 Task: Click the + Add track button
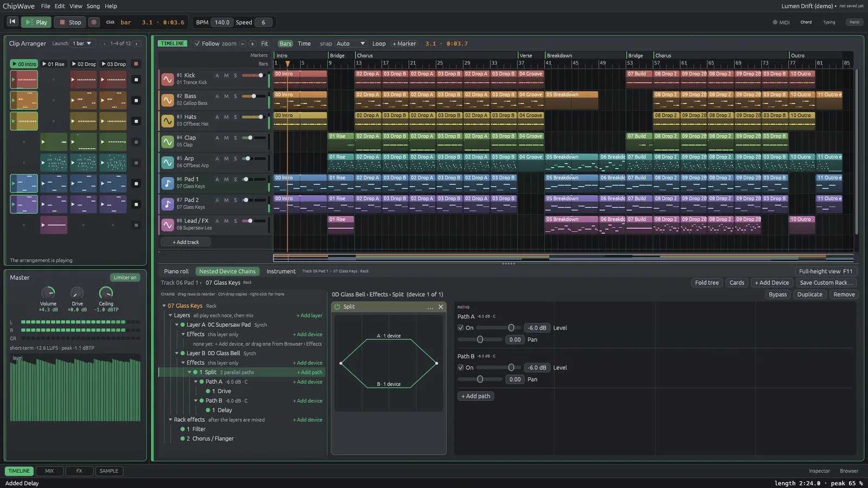(x=186, y=242)
